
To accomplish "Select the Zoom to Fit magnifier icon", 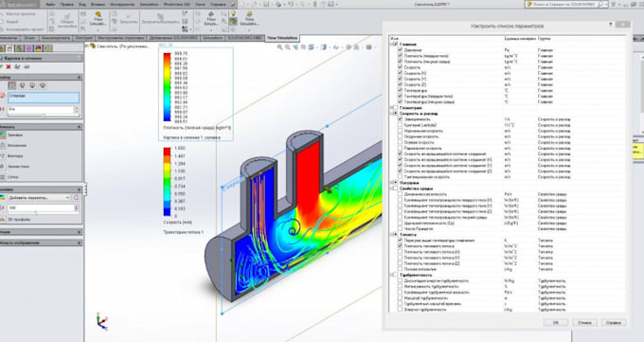I will tap(279, 47).
